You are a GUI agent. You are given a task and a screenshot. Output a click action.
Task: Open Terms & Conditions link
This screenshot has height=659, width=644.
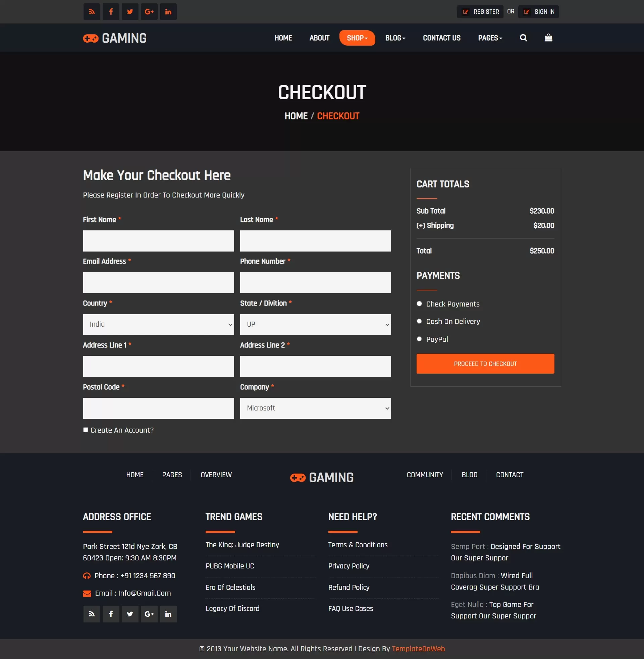(358, 545)
